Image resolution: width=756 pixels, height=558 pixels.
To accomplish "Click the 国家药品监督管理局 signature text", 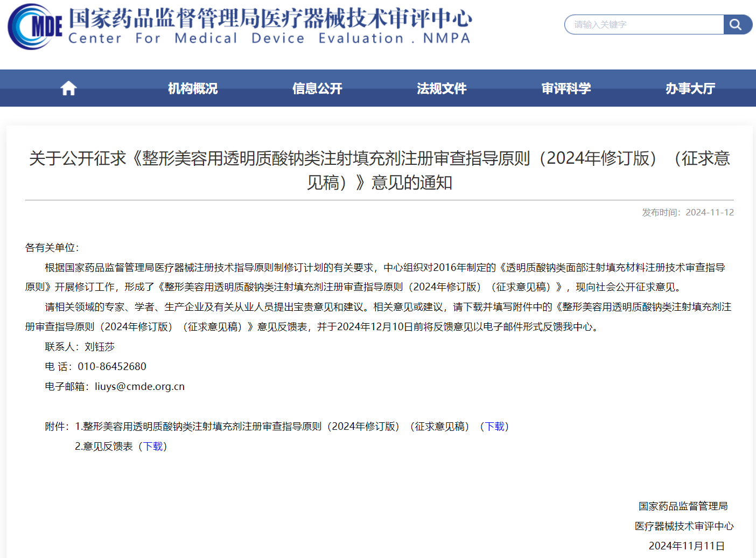I will point(682,505).
